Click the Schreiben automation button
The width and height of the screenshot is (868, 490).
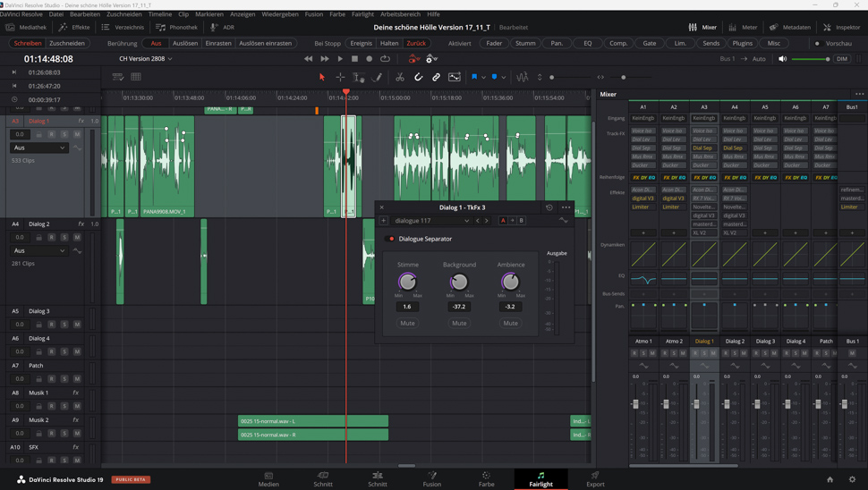pos(27,43)
